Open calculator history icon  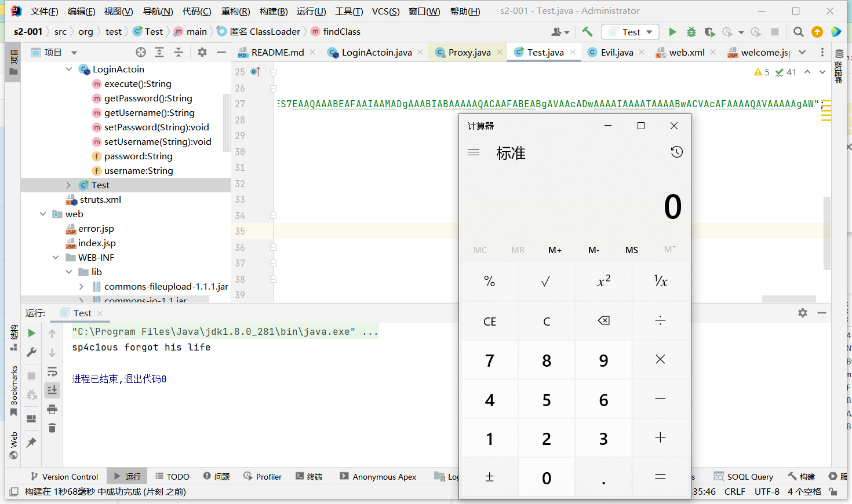[x=676, y=152]
